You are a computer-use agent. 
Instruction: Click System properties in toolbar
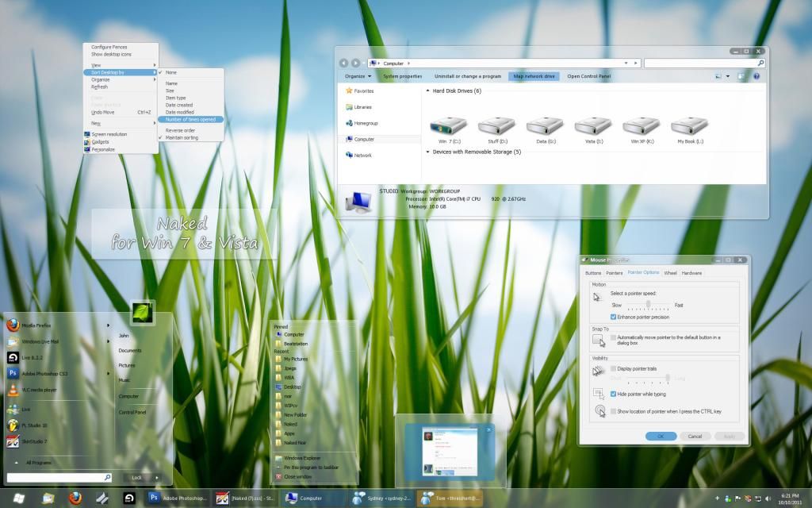tap(402, 76)
